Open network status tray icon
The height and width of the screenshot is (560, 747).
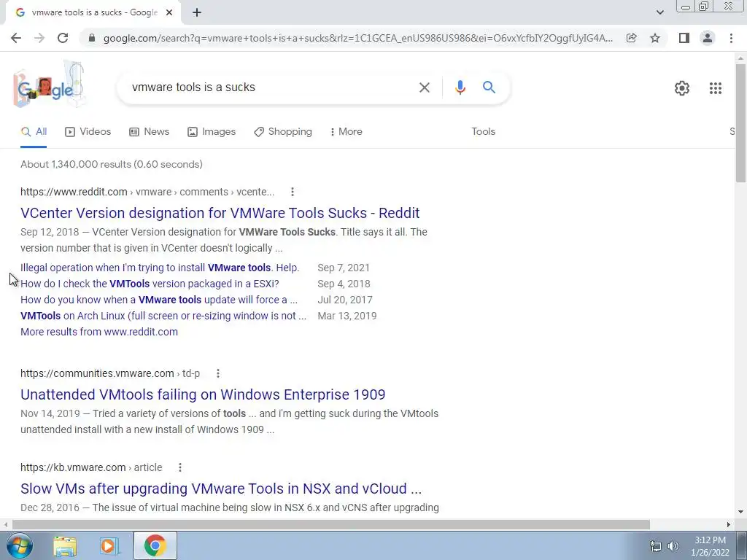click(x=656, y=546)
